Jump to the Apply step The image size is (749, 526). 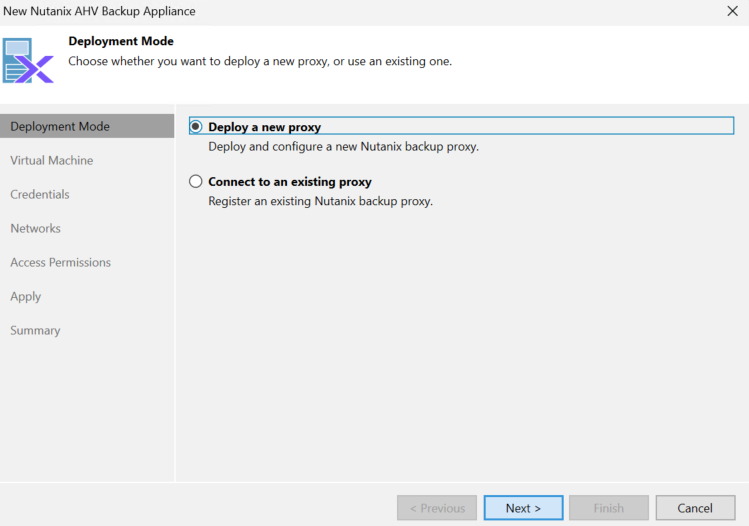tap(25, 297)
